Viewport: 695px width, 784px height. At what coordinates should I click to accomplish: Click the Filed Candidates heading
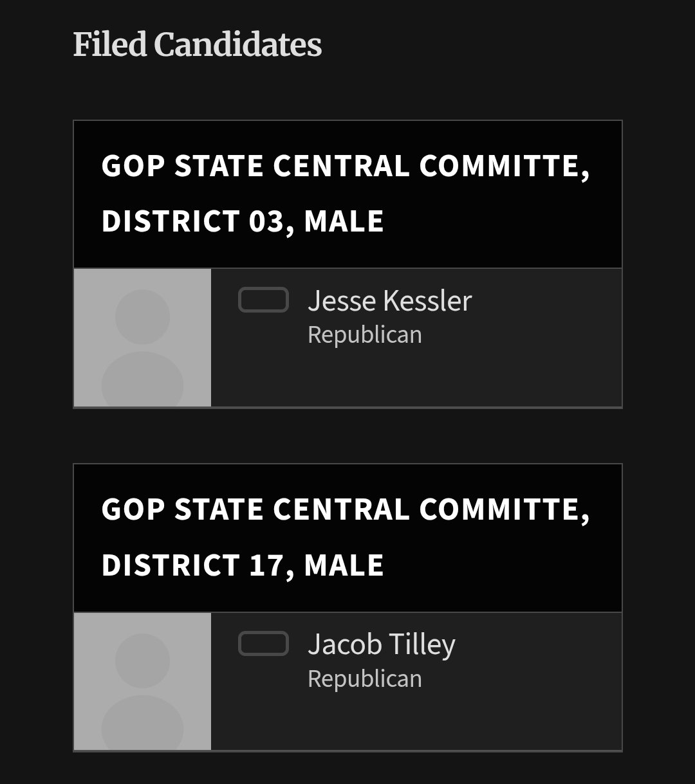point(198,45)
